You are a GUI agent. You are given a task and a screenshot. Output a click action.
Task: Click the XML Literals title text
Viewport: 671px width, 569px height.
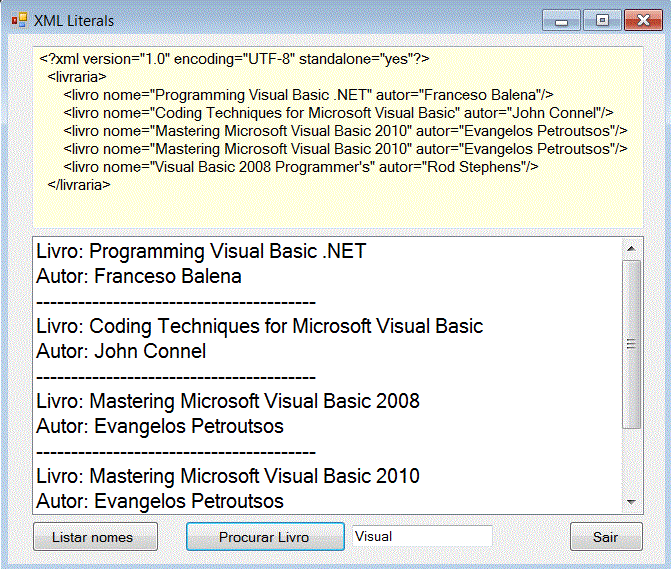pyautogui.click(x=74, y=21)
